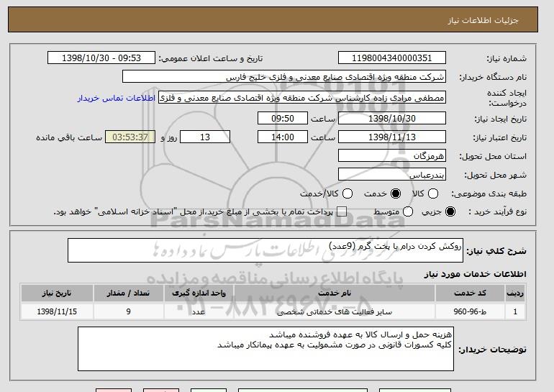Tick the اسناد خزانه اسلامی payment checkbox
Screen dimensions: 554x392
pyautogui.click(x=342, y=211)
